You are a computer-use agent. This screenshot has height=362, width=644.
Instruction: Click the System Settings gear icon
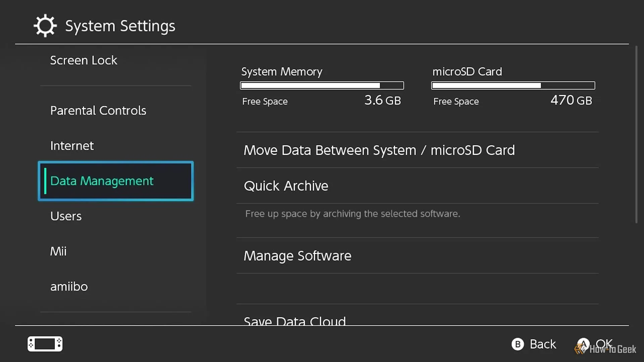[x=45, y=25]
